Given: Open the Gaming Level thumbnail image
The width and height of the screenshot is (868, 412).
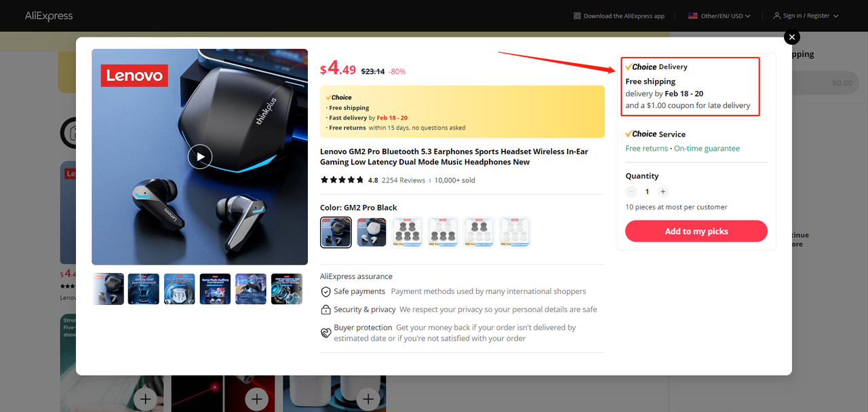Looking at the screenshot, I should (144, 288).
